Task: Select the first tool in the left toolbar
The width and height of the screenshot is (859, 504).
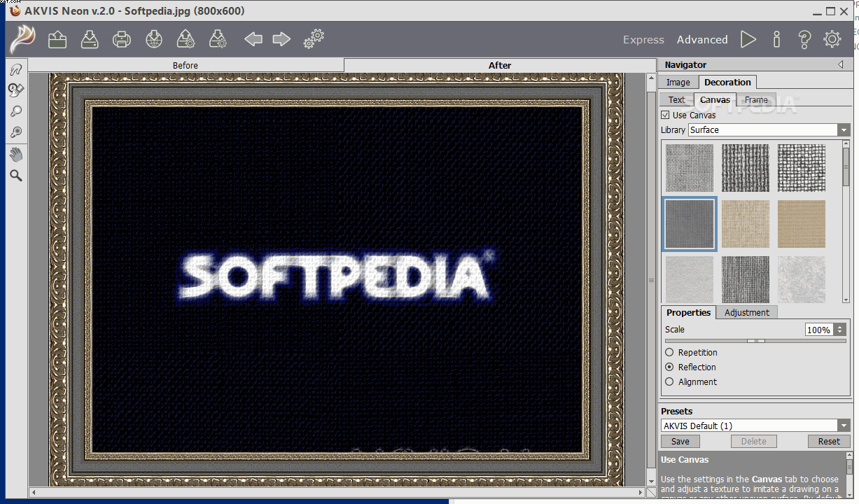Action: [x=15, y=69]
